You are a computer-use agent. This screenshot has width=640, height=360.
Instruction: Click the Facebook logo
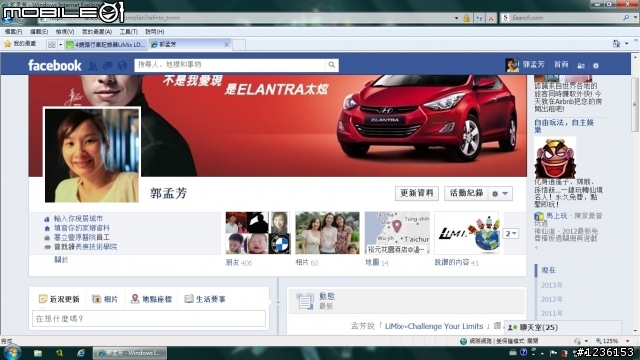pos(55,65)
